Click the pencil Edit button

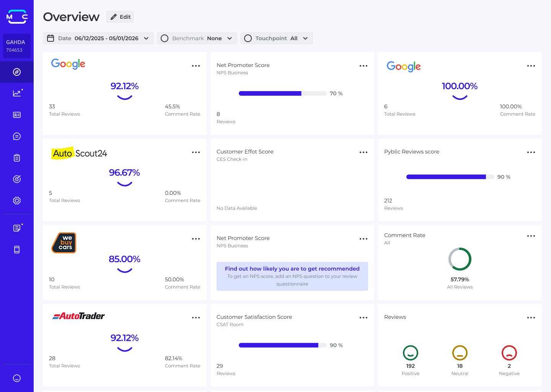pyautogui.click(x=120, y=17)
